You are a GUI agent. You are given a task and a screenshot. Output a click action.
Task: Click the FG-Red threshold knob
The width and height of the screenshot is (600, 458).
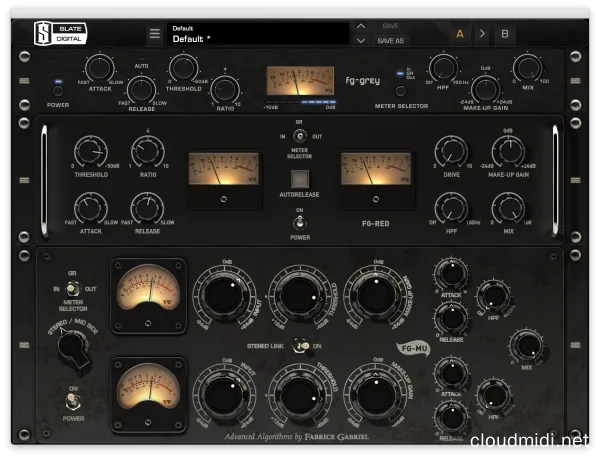click(91, 152)
